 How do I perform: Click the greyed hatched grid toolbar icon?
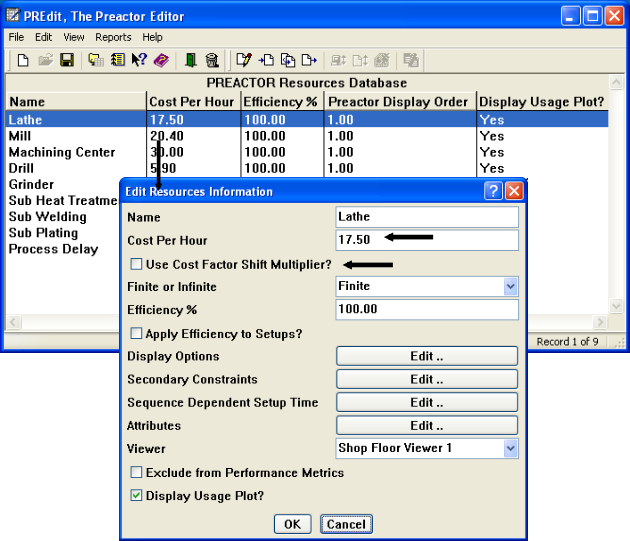(x=382, y=60)
